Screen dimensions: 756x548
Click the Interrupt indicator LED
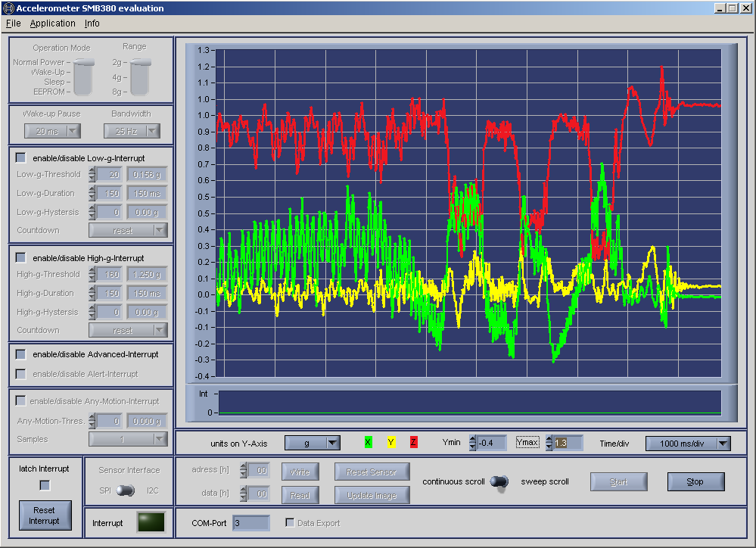(151, 522)
